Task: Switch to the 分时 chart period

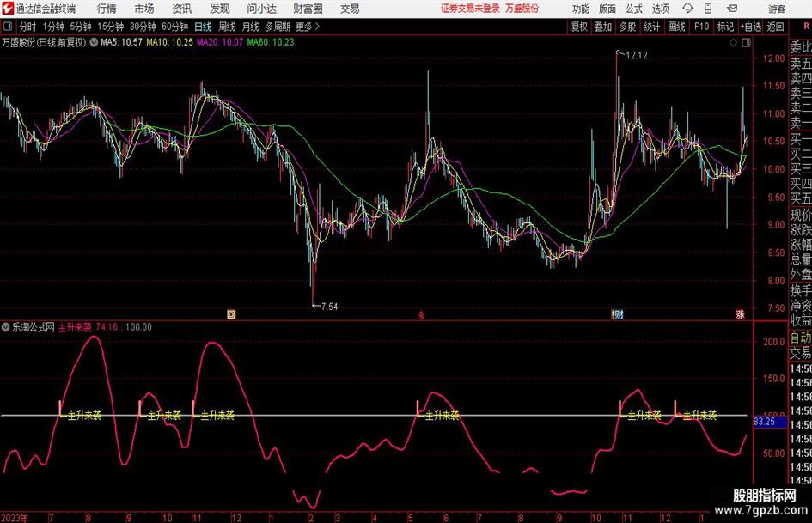Action: pos(27,27)
